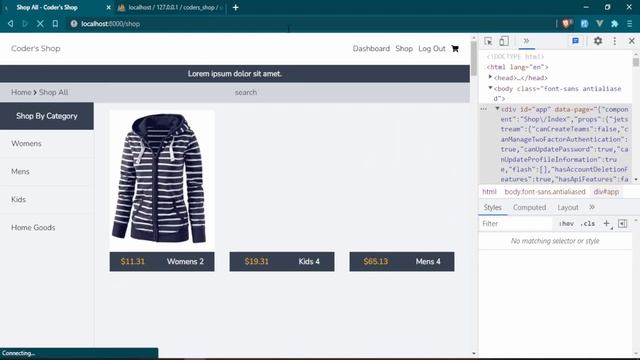Open DevTools three-dot options menu
Viewport: 640px width, 360px height.
click(x=615, y=41)
